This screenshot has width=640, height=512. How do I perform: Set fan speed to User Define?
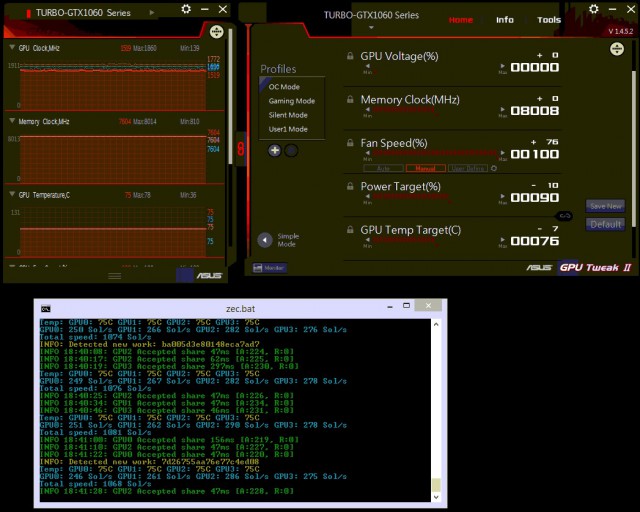coord(468,168)
